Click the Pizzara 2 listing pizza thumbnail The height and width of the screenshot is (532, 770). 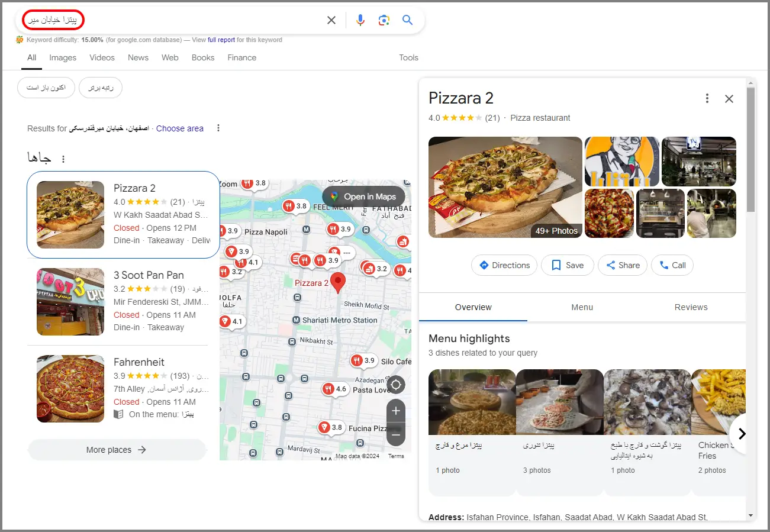coord(70,215)
